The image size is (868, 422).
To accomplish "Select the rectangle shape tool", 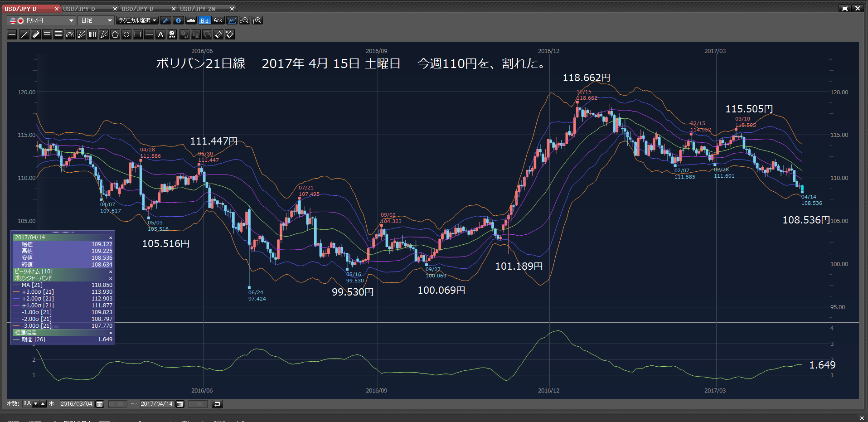I will tap(138, 34).
